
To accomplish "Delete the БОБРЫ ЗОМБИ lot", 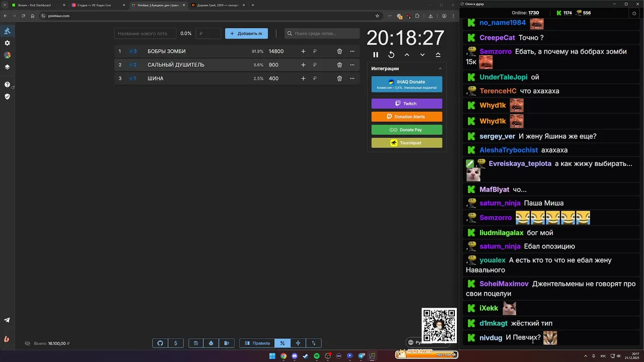I will click(x=340, y=51).
